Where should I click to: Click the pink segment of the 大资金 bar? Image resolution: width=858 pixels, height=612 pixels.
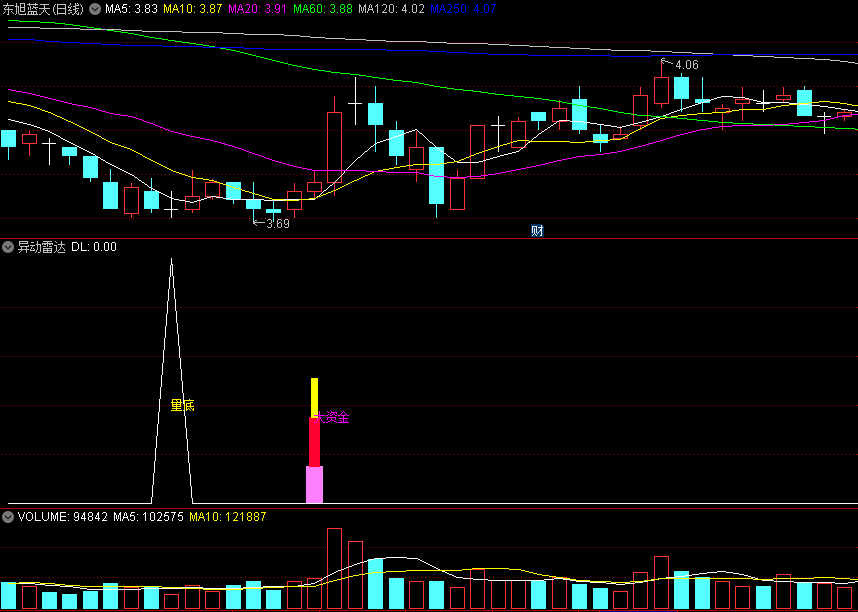point(315,484)
